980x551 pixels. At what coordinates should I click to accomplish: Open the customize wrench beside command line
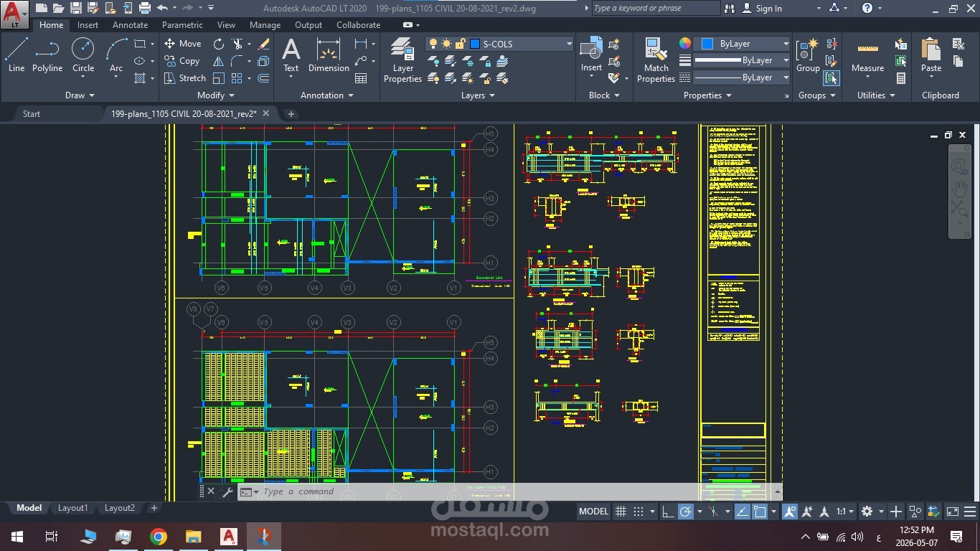(x=227, y=492)
